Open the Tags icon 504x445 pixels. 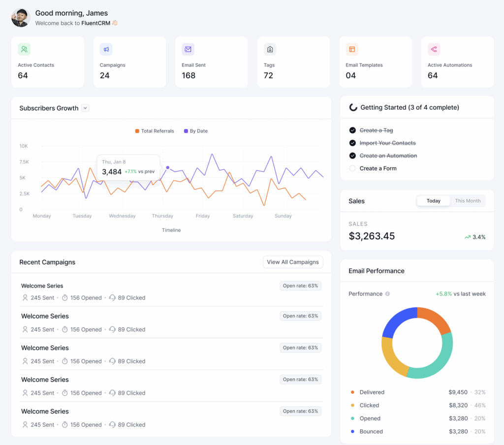pos(270,49)
